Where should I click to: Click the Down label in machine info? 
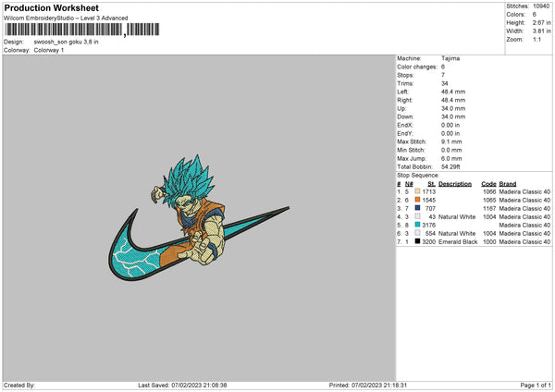tap(405, 116)
